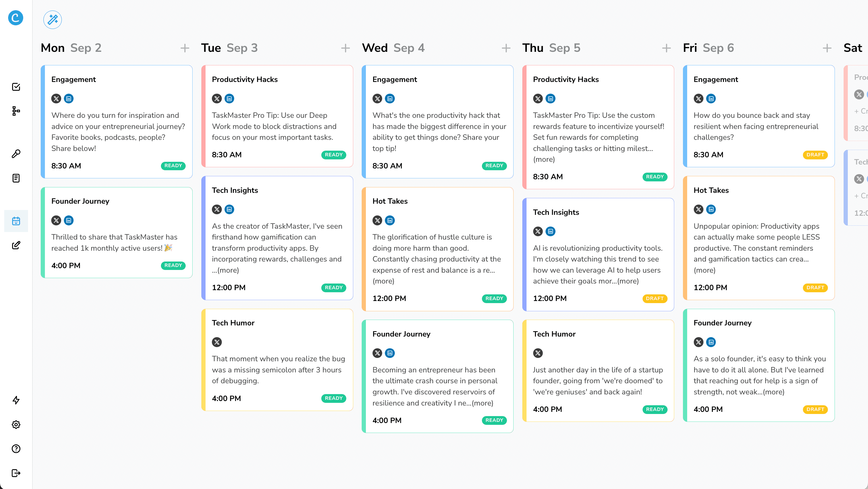The width and height of the screenshot is (868, 489).
Task: Open the calendar view icon
Action: [16, 221]
